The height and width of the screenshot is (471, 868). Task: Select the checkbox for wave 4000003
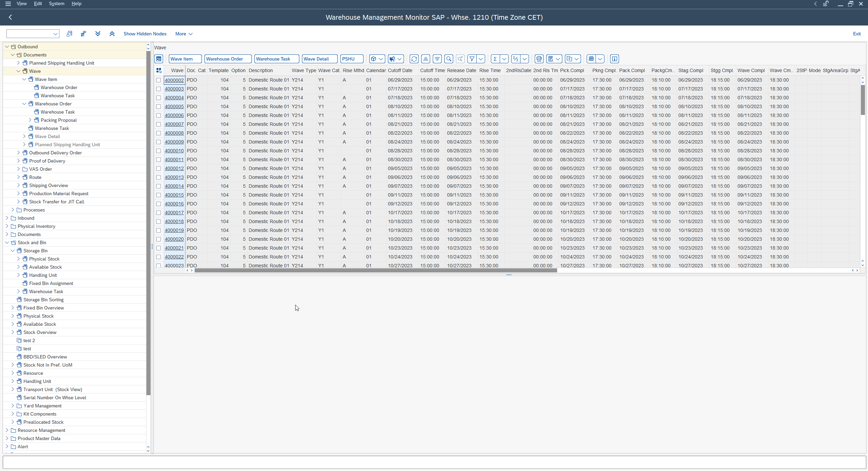[158, 89]
